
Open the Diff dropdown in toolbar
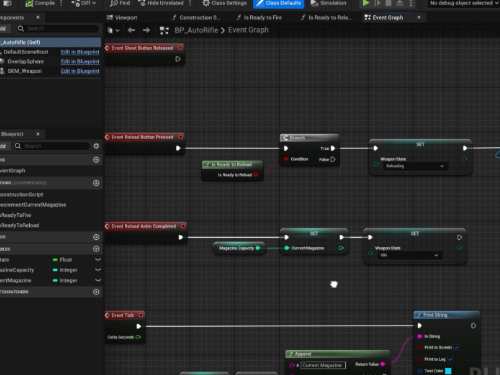pyautogui.click(x=83, y=3)
